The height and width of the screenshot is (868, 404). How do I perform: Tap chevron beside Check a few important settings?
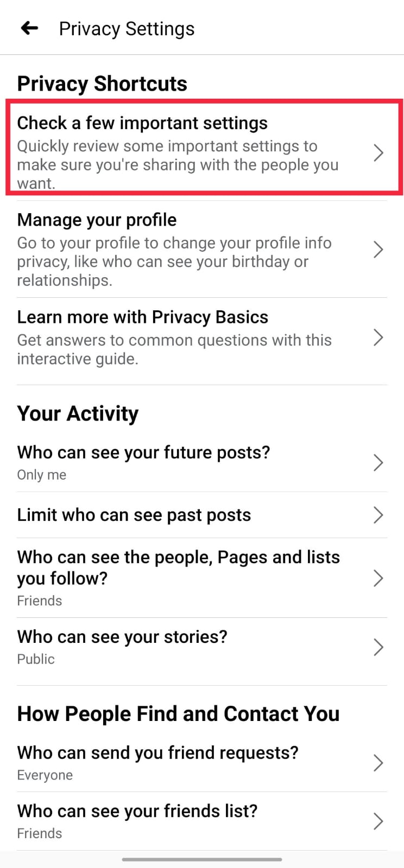point(378,153)
